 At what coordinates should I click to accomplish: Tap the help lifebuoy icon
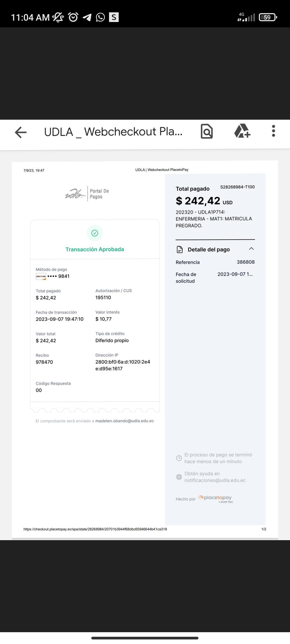point(179,477)
